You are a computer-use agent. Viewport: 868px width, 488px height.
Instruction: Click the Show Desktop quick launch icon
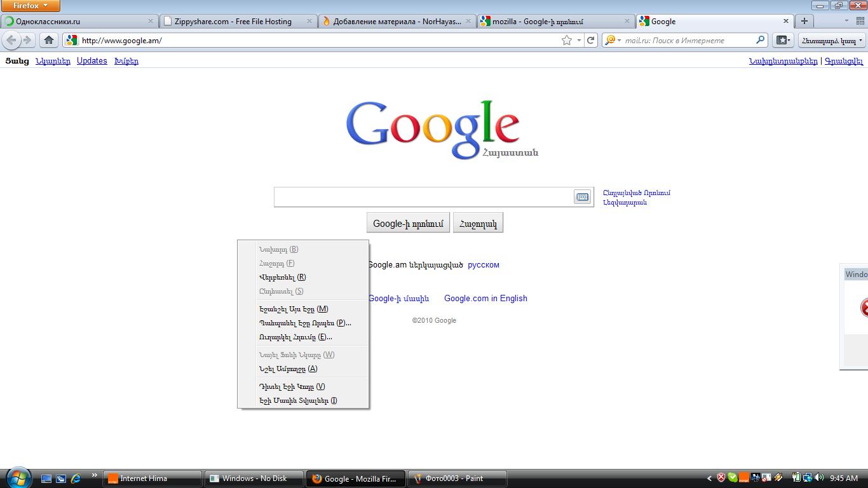[x=46, y=478]
